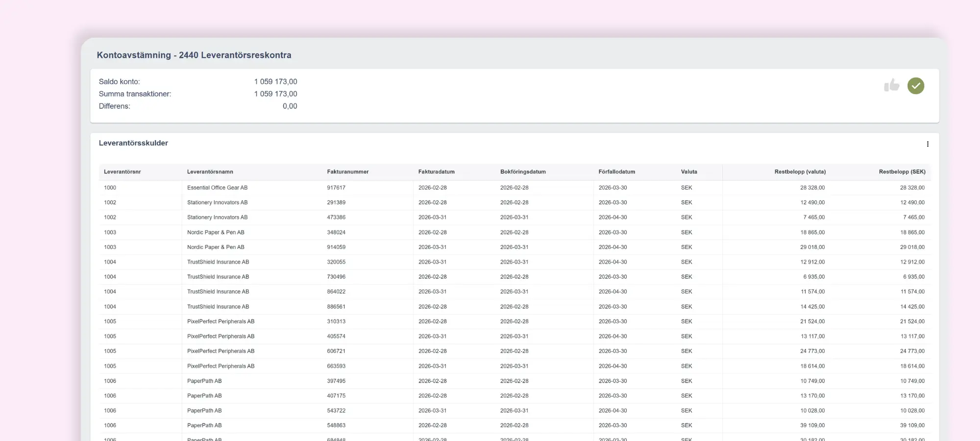Sort by Fakturadatum column header

click(437, 172)
